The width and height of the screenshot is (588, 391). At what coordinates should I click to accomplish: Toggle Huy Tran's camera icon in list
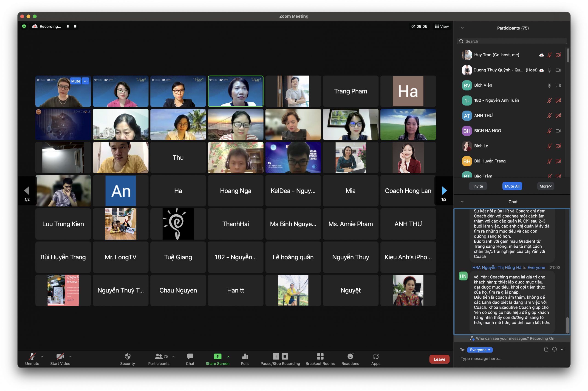point(558,55)
